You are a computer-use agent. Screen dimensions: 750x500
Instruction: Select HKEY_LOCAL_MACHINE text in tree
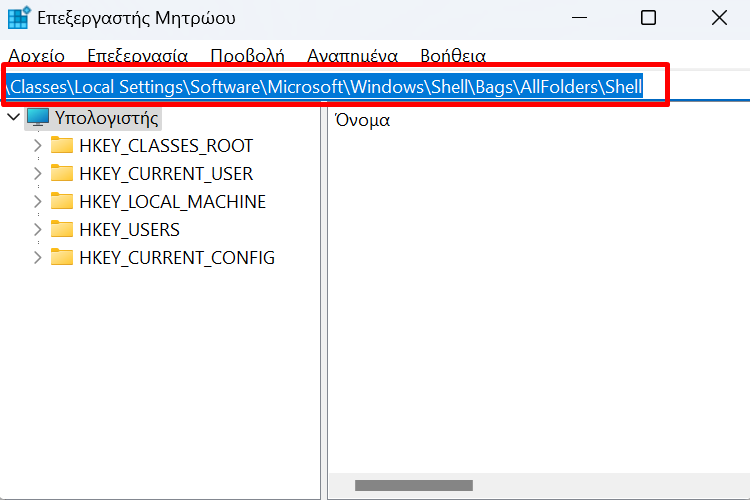(172, 202)
